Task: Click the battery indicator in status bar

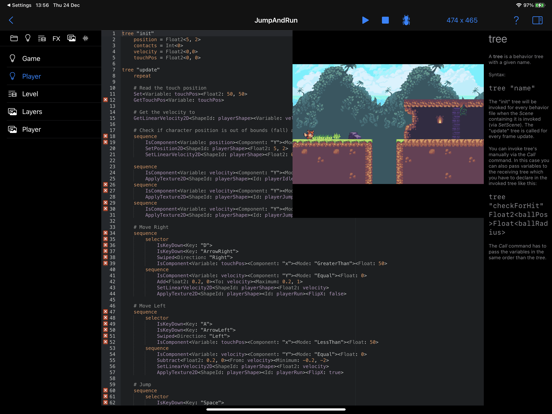Action: (540, 5)
